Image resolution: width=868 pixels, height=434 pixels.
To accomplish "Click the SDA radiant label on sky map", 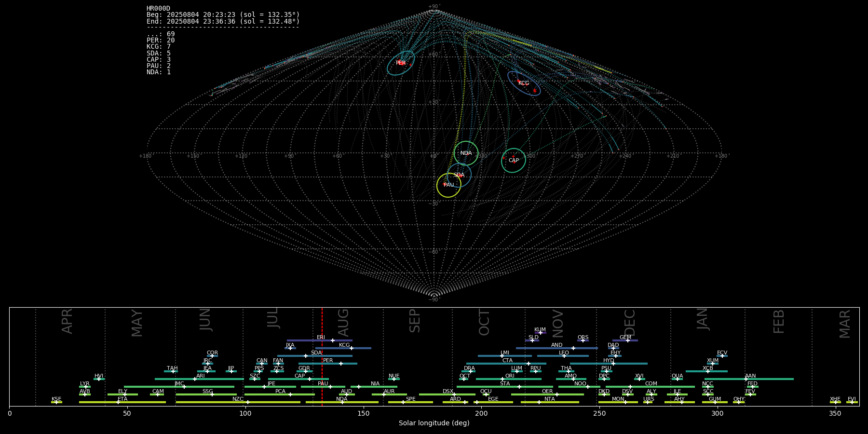I will tap(459, 175).
